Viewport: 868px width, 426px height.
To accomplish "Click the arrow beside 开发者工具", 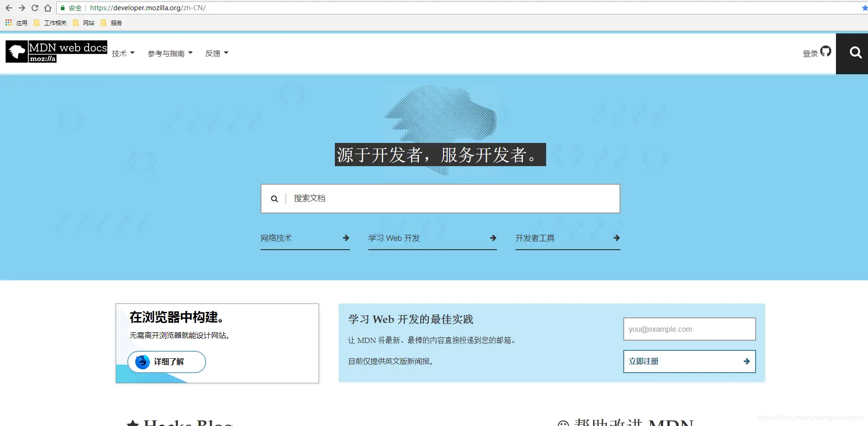I will point(617,238).
